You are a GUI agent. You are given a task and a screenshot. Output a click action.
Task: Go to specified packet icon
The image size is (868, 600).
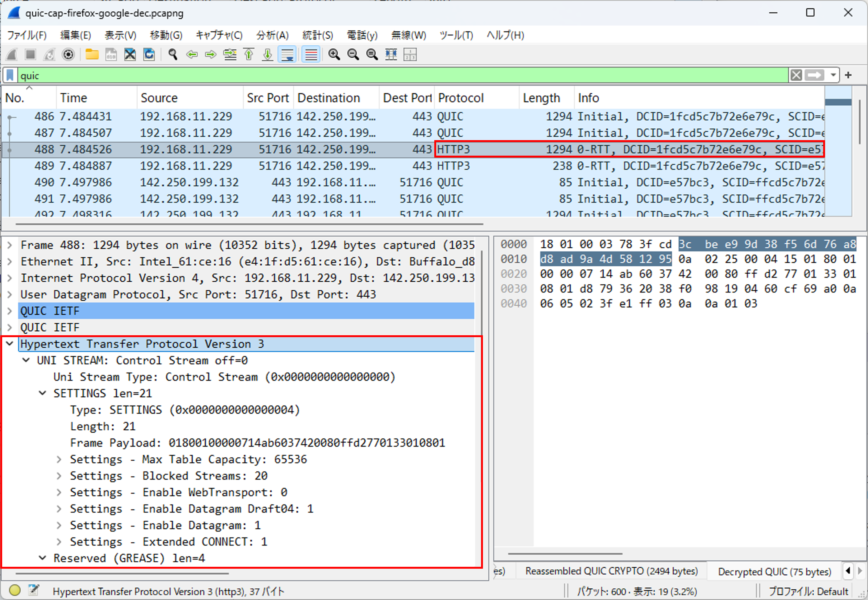tap(230, 54)
